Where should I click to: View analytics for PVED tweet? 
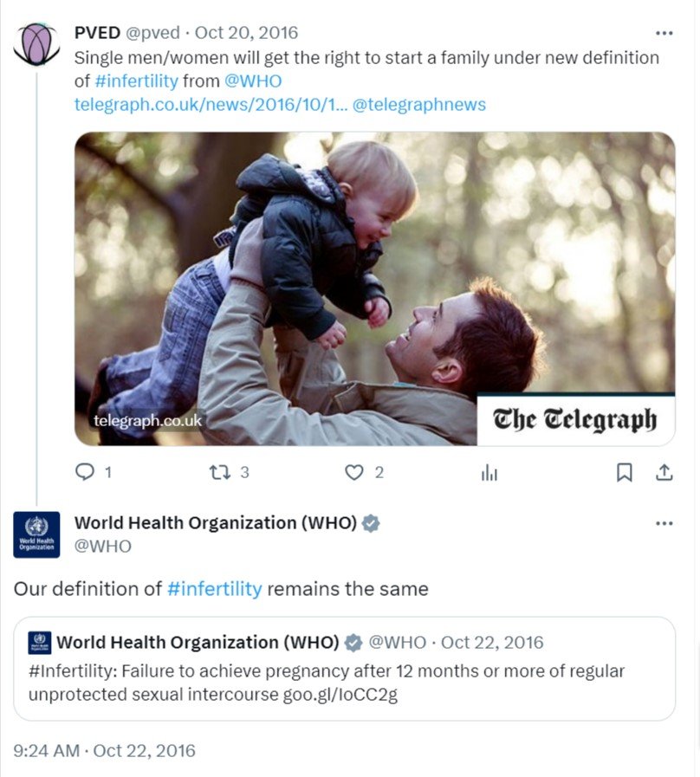489,473
